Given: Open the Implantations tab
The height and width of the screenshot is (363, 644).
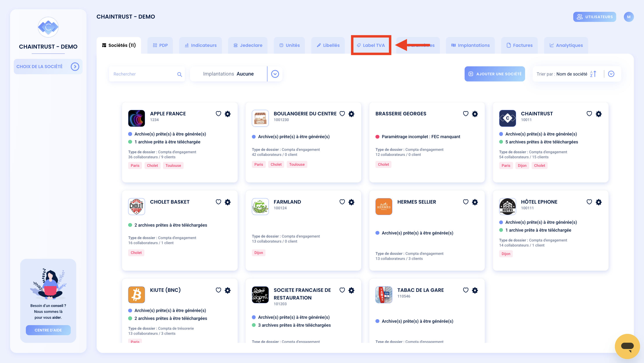Looking at the screenshot, I should (470, 45).
